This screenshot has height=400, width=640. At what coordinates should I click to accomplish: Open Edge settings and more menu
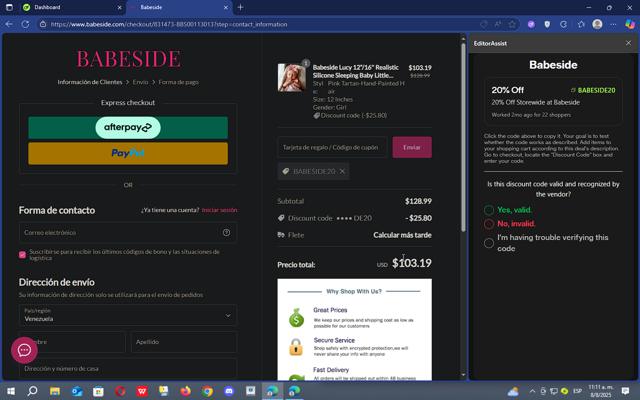pyautogui.click(x=613, y=24)
